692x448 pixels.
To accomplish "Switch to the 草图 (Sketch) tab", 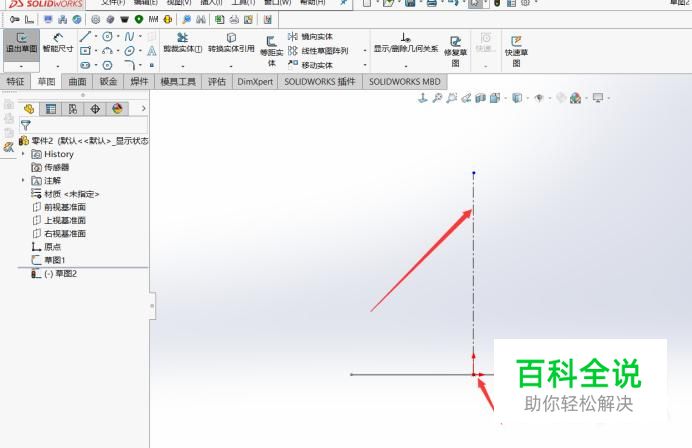I will (x=46, y=82).
